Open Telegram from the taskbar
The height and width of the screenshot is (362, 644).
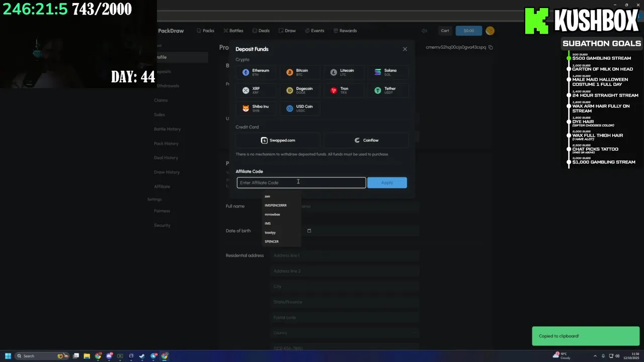(153, 356)
